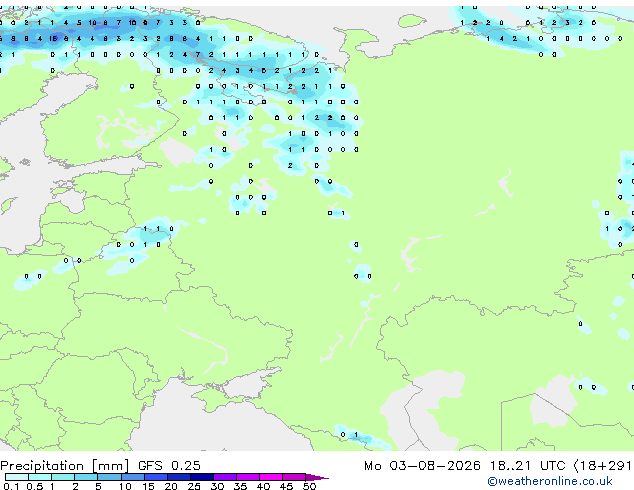Click the 35–40 mm legend swatch

[x=247, y=477]
